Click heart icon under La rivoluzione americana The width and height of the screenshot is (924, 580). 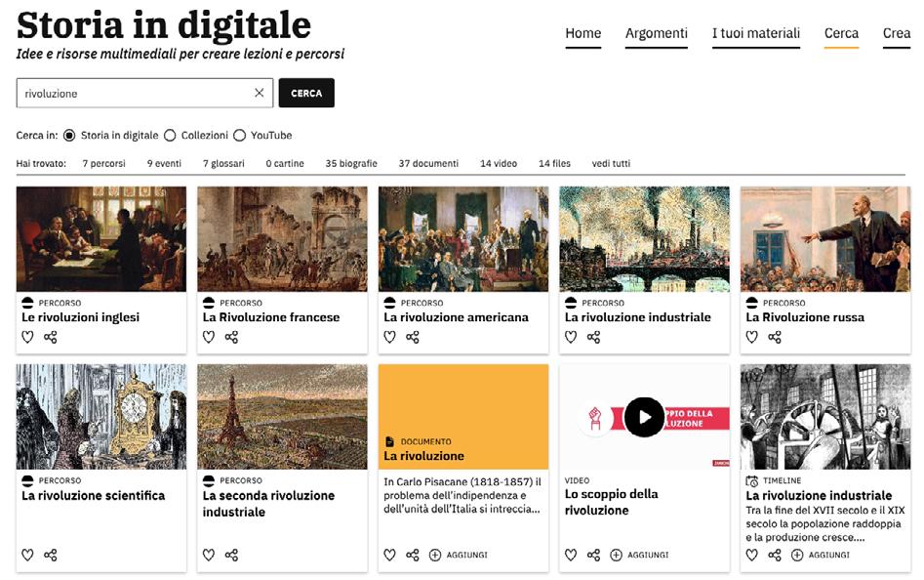(x=389, y=337)
